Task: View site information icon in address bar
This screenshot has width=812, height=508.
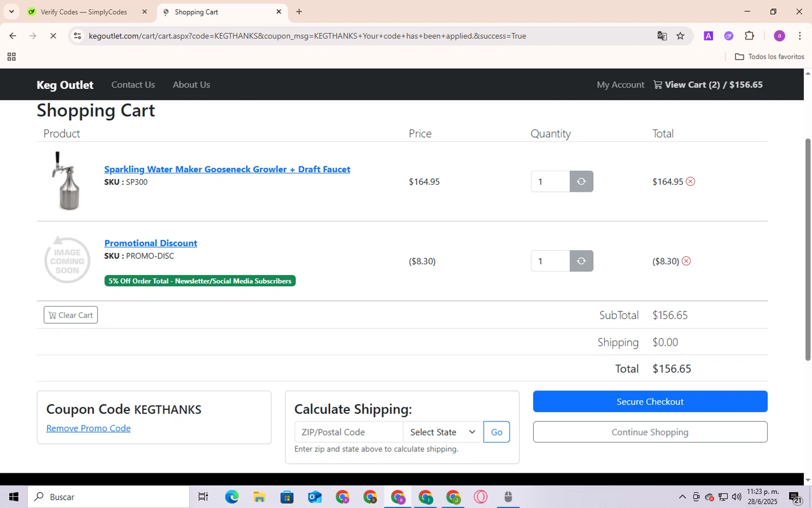Action: coord(77,36)
